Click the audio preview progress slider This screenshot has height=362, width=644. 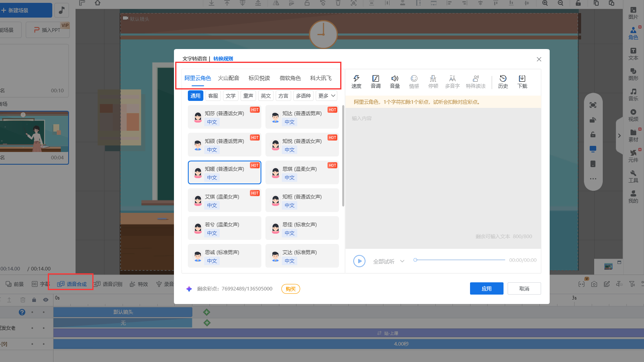pos(459,260)
